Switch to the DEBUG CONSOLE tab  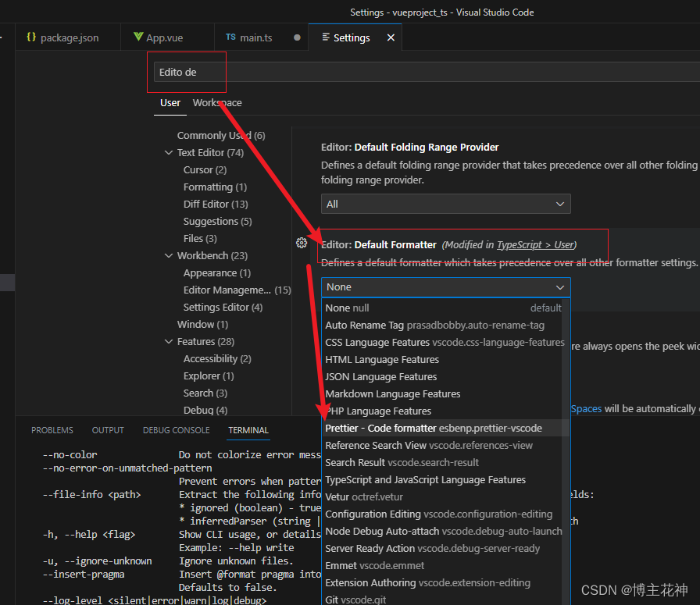click(x=177, y=430)
